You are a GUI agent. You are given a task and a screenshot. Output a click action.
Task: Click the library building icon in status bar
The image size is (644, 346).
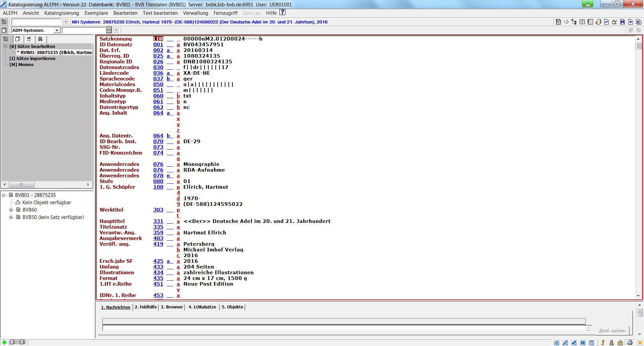pyautogui.click(x=620, y=343)
